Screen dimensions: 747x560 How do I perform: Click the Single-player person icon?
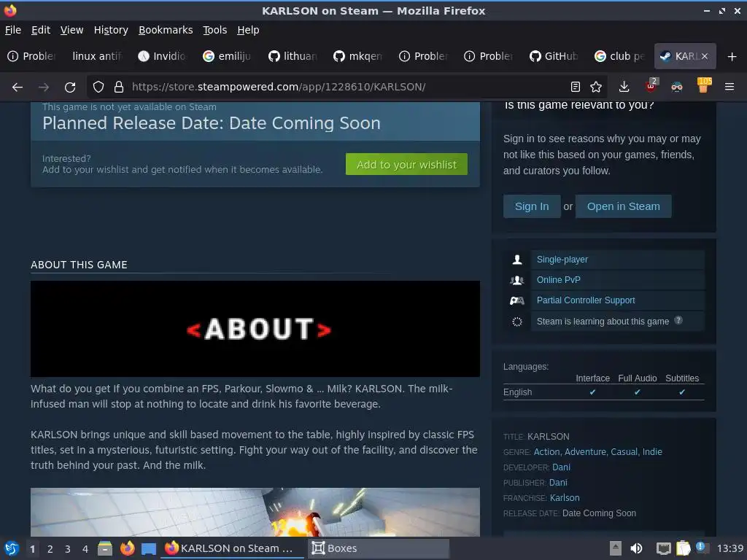(517, 260)
